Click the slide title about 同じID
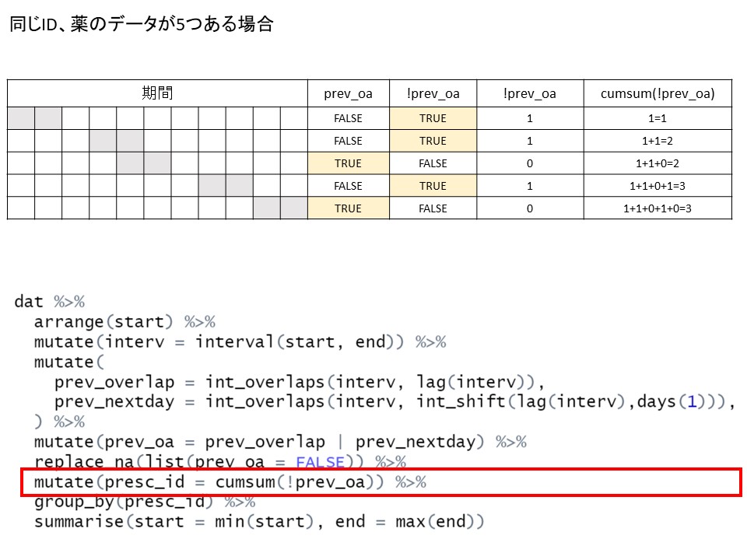The width and height of the screenshot is (747, 560). pos(141,24)
